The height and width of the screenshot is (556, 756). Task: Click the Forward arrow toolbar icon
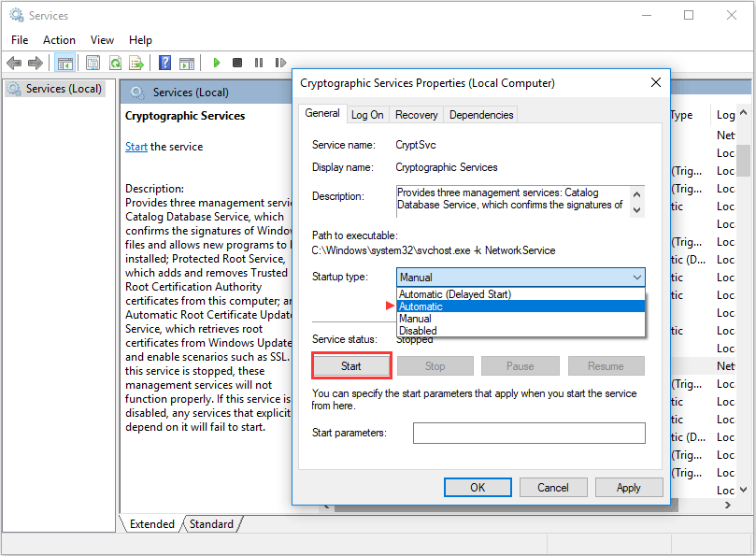point(36,63)
